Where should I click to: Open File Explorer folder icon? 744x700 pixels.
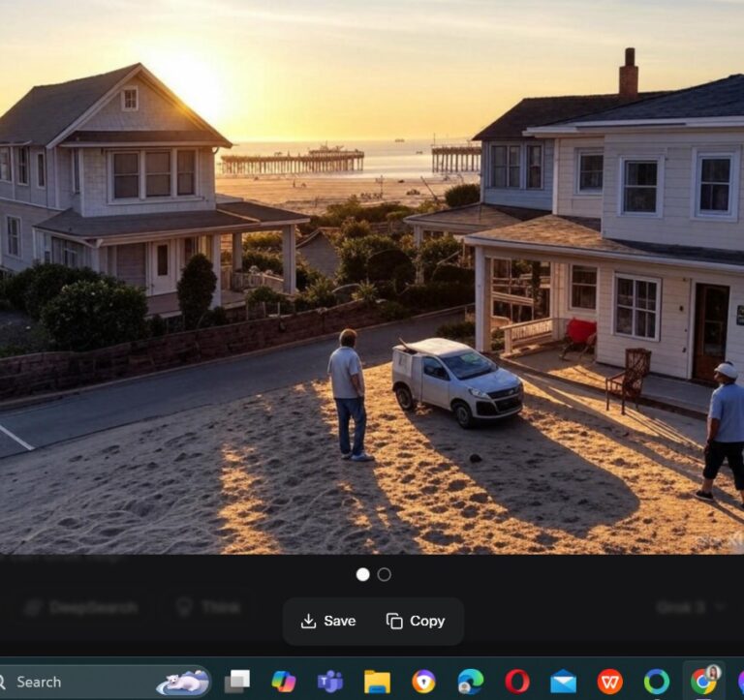click(377, 682)
